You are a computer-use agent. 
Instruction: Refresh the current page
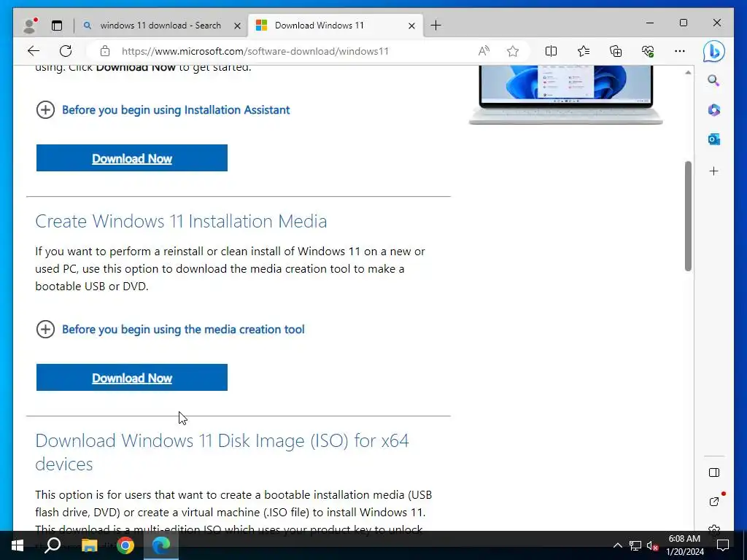click(x=66, y=51)
